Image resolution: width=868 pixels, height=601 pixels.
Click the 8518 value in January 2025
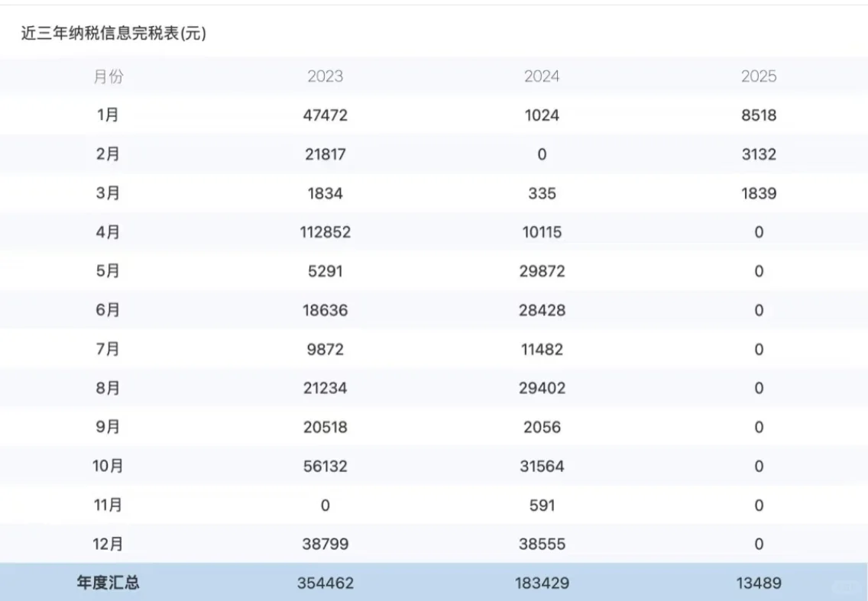pos(759,115)
